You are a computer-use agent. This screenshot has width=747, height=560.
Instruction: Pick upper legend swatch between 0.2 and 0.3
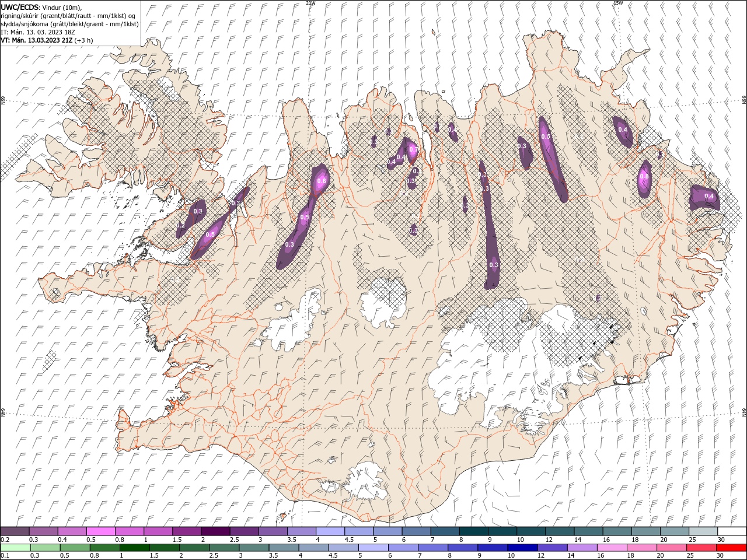coord(15,531)
